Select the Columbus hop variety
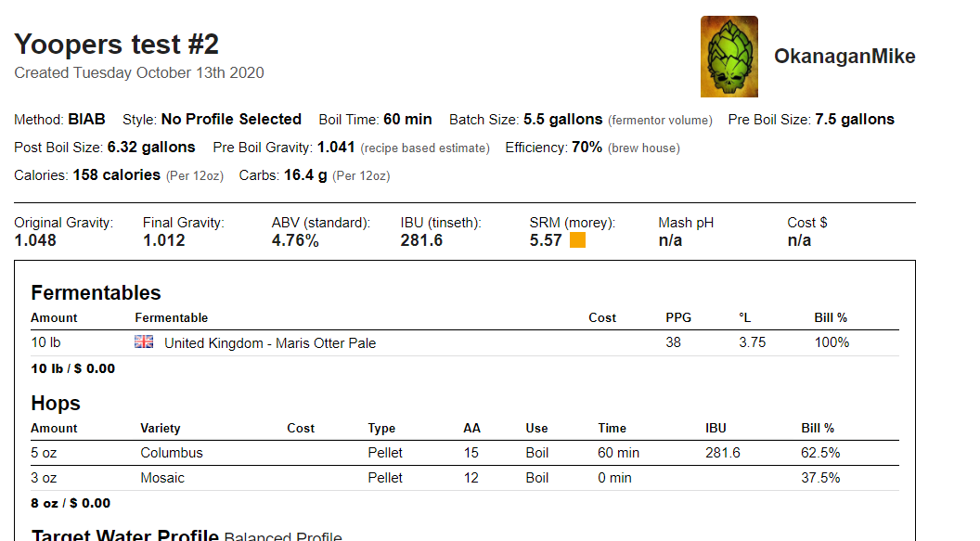The width and height of the screenshot is (980, 541). [x=172, y=453]
